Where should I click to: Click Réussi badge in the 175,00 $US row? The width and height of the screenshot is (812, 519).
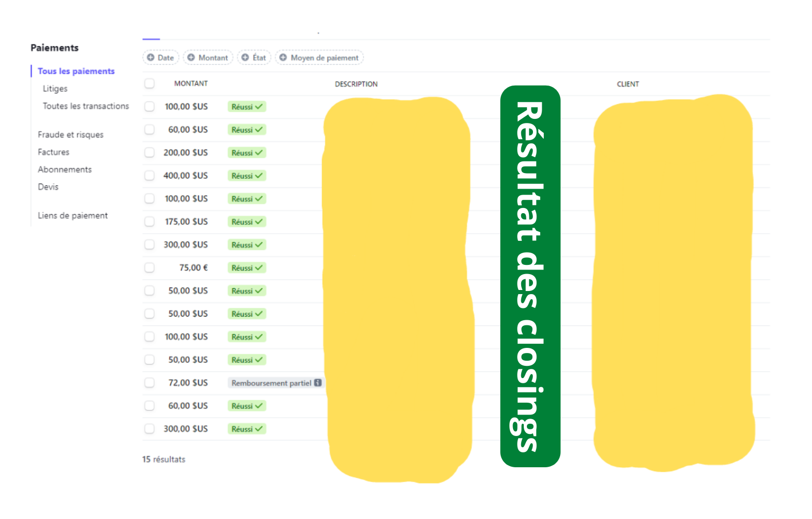coord(247,222)
